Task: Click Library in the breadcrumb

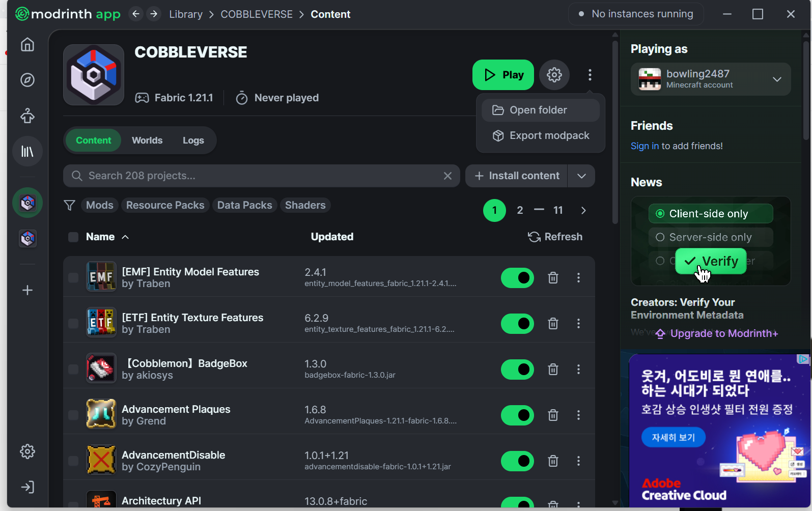Action: point(186,14)
